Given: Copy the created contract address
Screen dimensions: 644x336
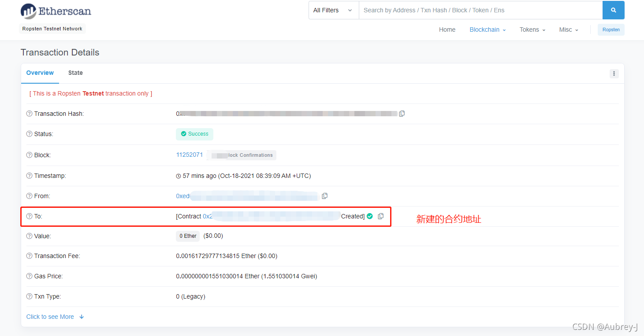Looking at the screenshot, I should point(381,216).
